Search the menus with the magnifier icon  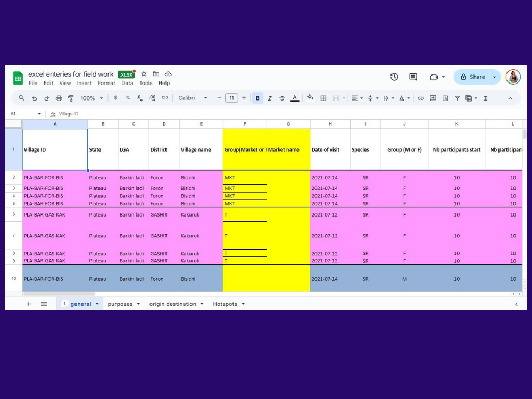[x=21, y=98]
